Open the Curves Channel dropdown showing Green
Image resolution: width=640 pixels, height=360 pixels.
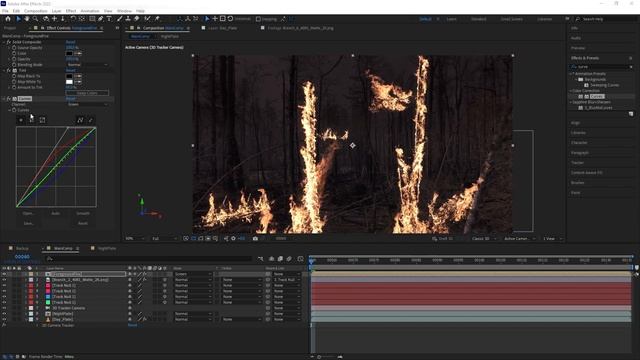87,104
